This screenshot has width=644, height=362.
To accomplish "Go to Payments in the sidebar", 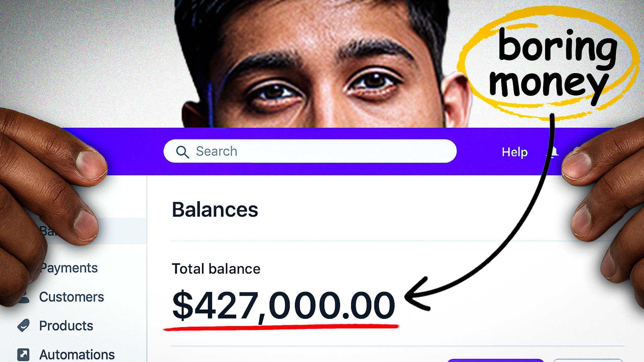I will (69, 268).
